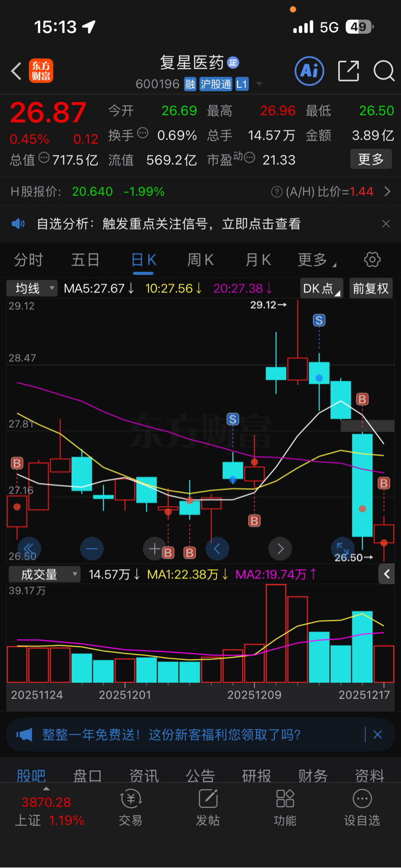Open the 公告 tab
401x868 pixels.
click(x=200, y=776)
